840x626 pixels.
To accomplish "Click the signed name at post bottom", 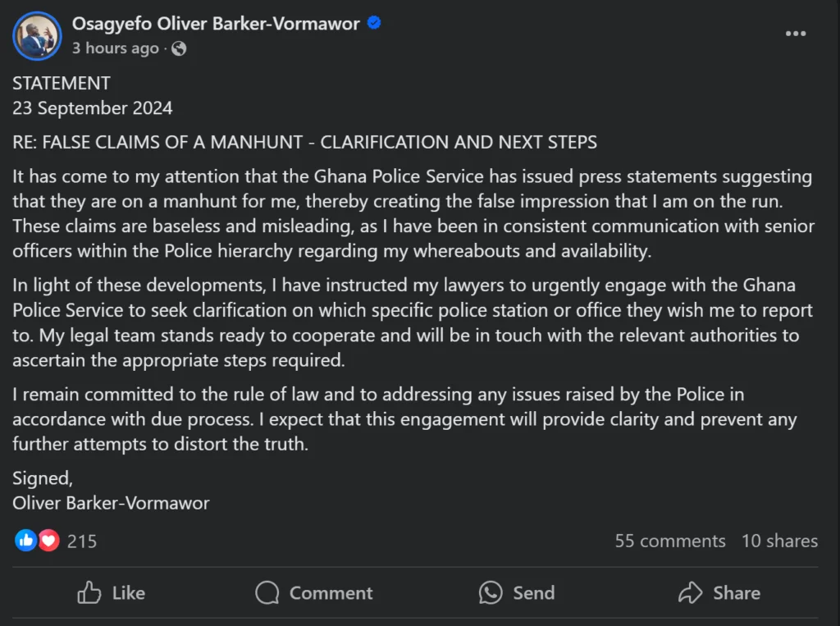I will [x=111, y=503].
